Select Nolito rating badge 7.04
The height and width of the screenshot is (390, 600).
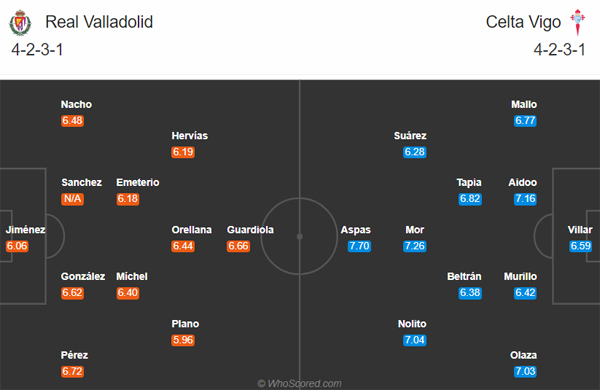(x=414, y=340)
